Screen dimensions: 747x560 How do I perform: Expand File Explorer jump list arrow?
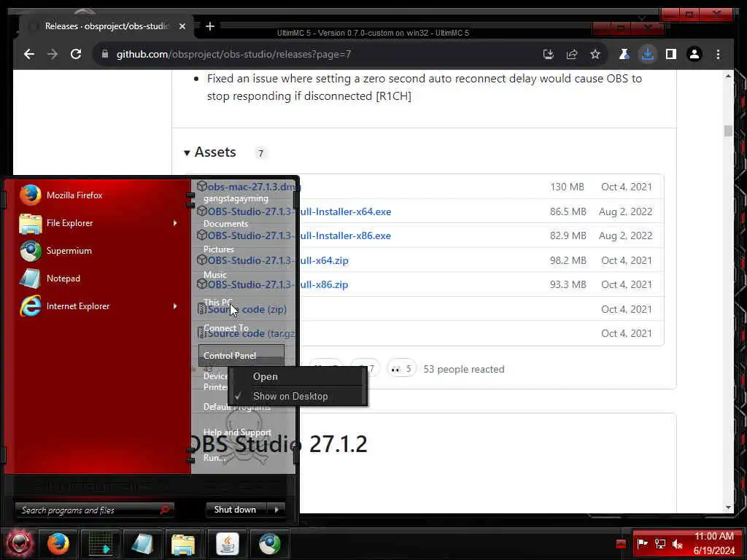175,223
